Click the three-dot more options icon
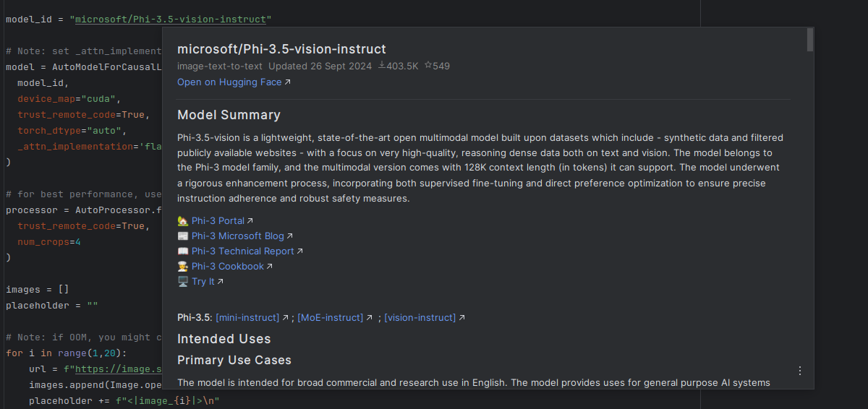868x409 pixels. [x=800, y=371]
